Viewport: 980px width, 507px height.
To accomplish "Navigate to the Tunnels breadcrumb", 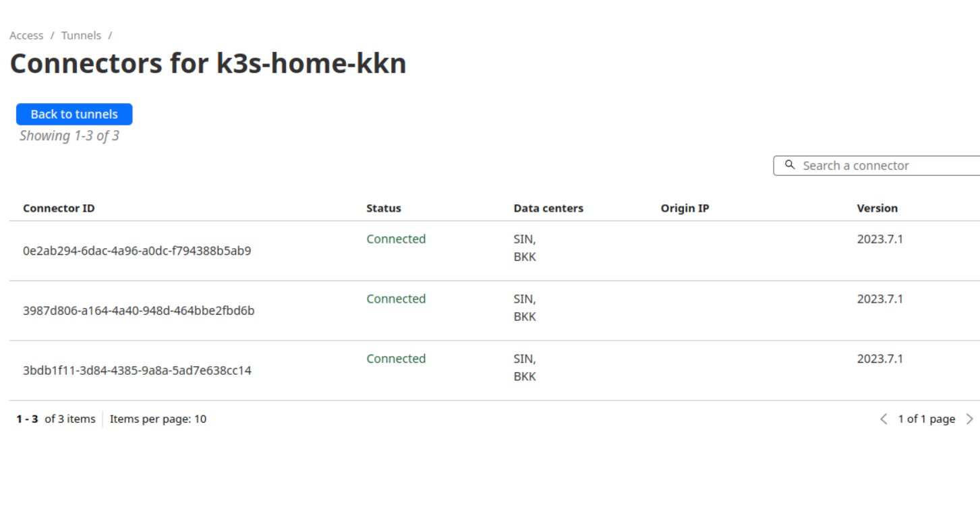I will pyautogui.click(x=81, y=35).
